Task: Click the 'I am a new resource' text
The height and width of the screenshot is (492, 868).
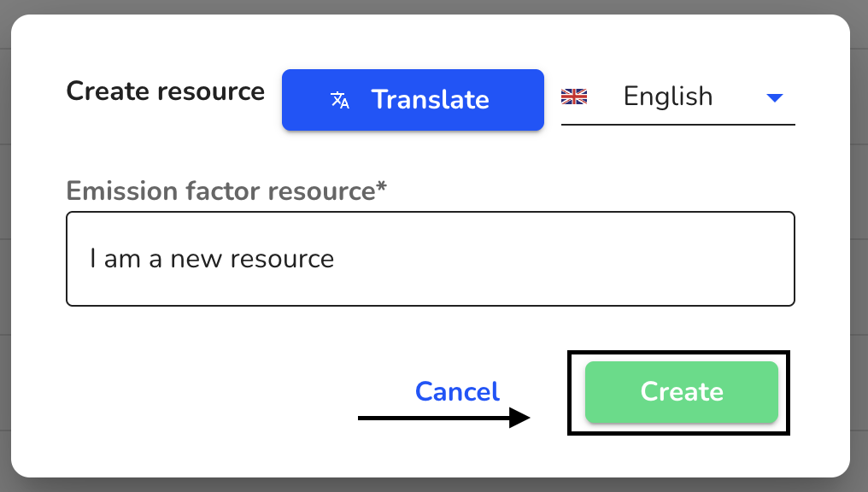Action: click(x=212, y=259)
